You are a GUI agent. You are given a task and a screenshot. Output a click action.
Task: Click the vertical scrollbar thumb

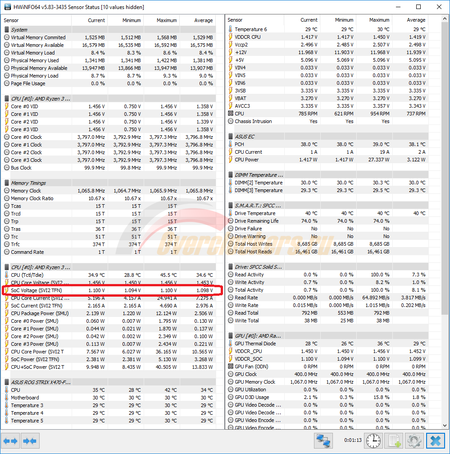pos(445,168)
